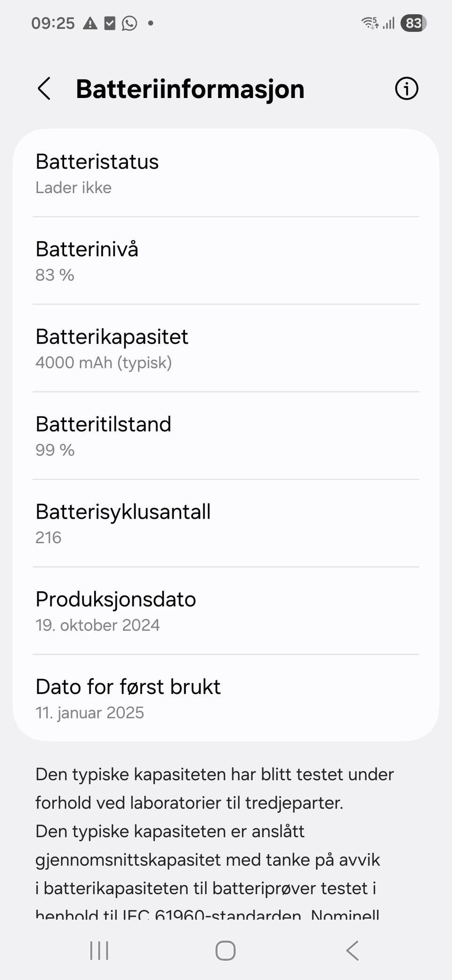Tap the Produksjonsdato entry

pyautogui.click(x=226, y=611)
